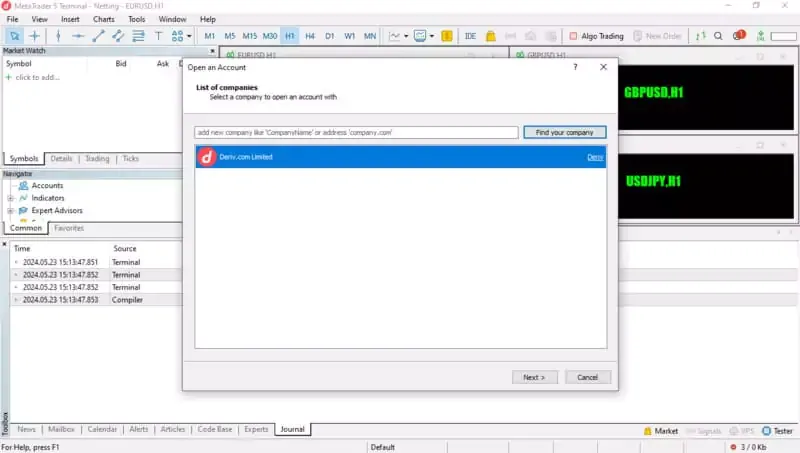This screenshot has width=800, height=453.
Task: Open the Strategy Tester button
Action: (x=778, y=431)
